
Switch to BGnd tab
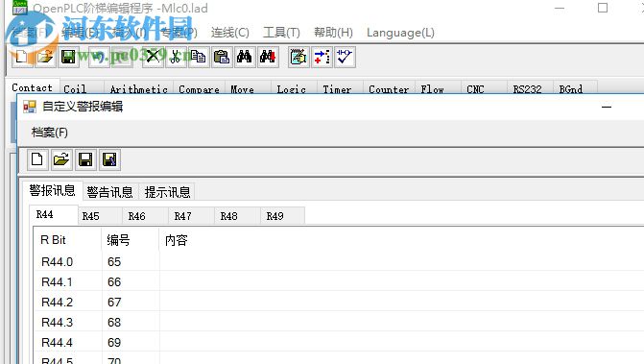(x=575, y=88)
